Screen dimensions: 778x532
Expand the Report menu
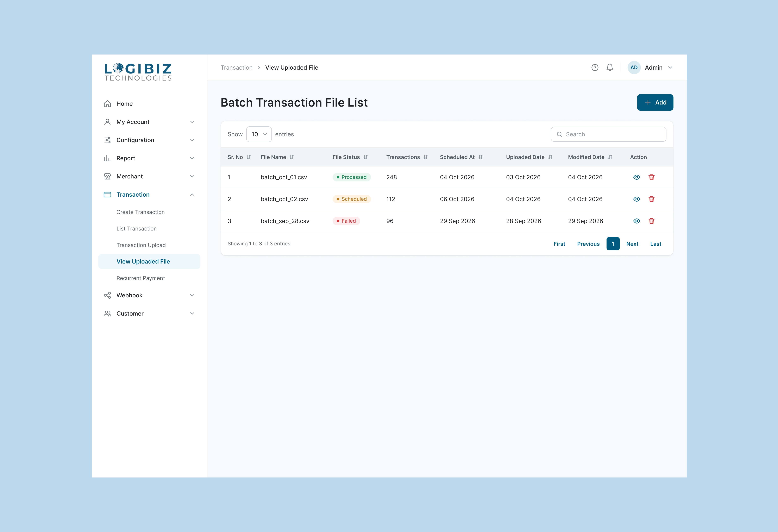pos(149,158)
